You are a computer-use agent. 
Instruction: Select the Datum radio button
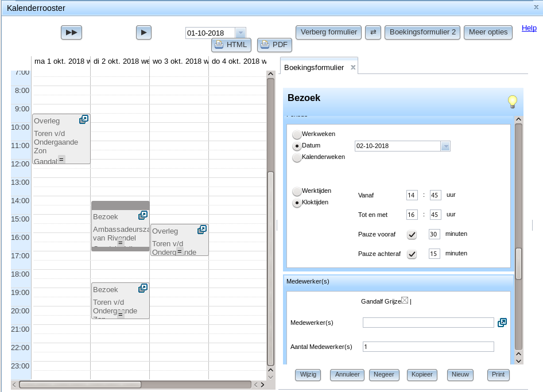coord(297,146)
